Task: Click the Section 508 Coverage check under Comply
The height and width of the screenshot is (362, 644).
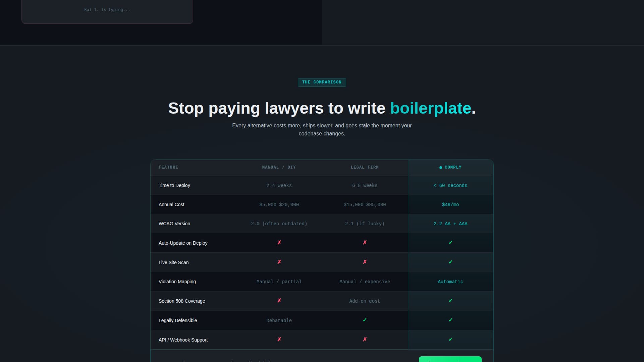Action: pos(450,301)
